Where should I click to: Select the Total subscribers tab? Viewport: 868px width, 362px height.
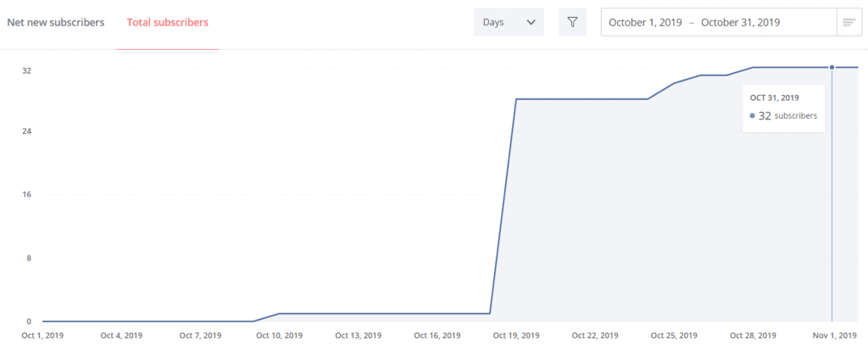[168, 23]
